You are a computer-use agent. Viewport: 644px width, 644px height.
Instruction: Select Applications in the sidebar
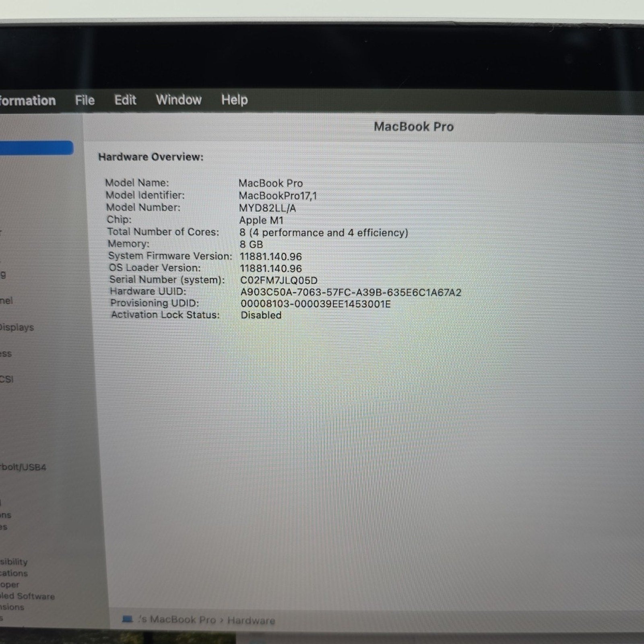[14, 573]
